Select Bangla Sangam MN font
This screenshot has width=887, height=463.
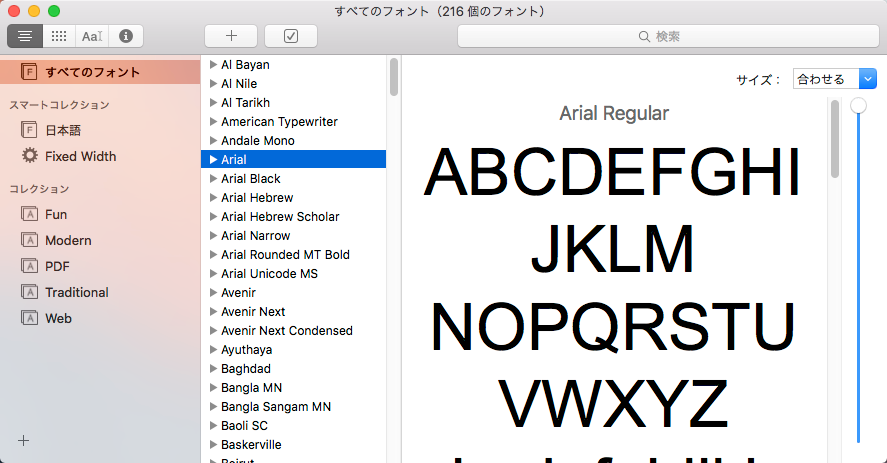[x=276, y=407]
